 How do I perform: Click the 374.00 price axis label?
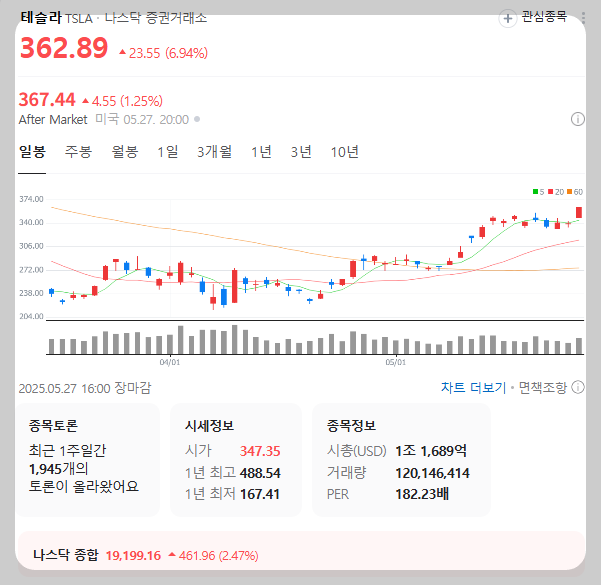click(31, 199)
